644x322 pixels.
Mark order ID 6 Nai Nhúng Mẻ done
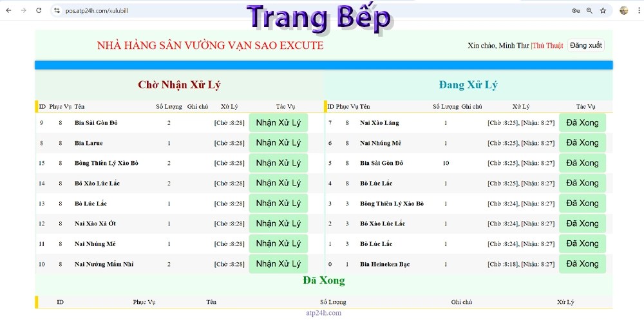pyautogui.click(x=582, y=143)
